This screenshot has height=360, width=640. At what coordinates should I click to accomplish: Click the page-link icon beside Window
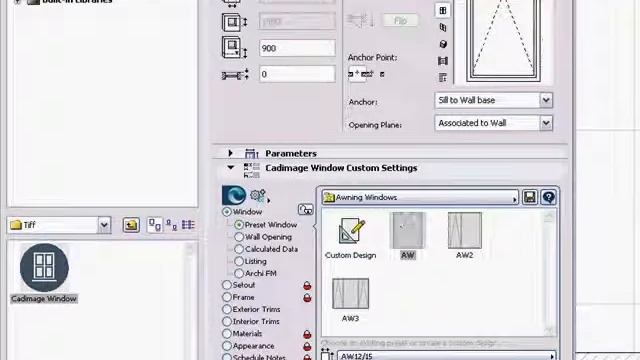pos(305,210)
